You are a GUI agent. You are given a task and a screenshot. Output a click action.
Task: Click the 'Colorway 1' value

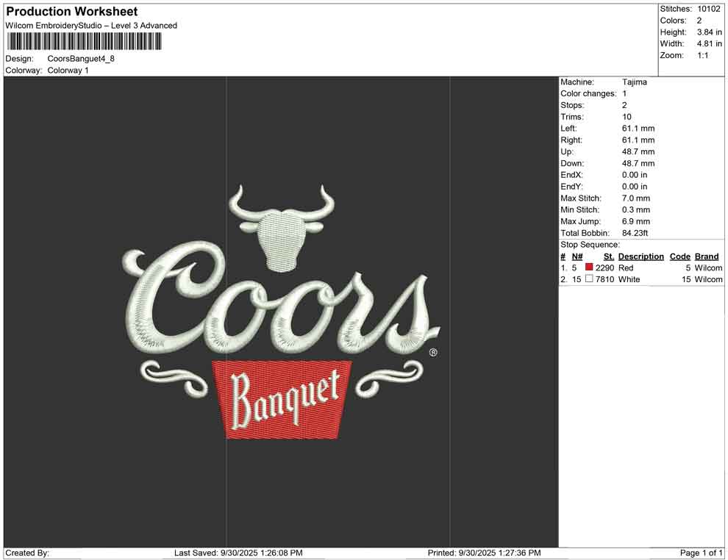point(68,70)
